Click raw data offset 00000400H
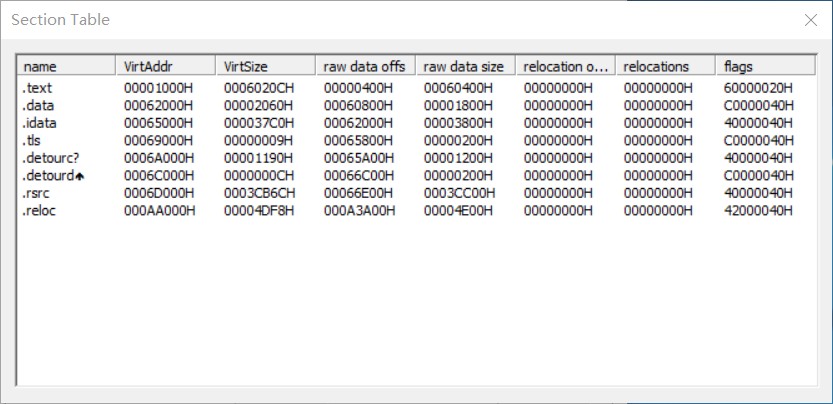 point(358,88)
